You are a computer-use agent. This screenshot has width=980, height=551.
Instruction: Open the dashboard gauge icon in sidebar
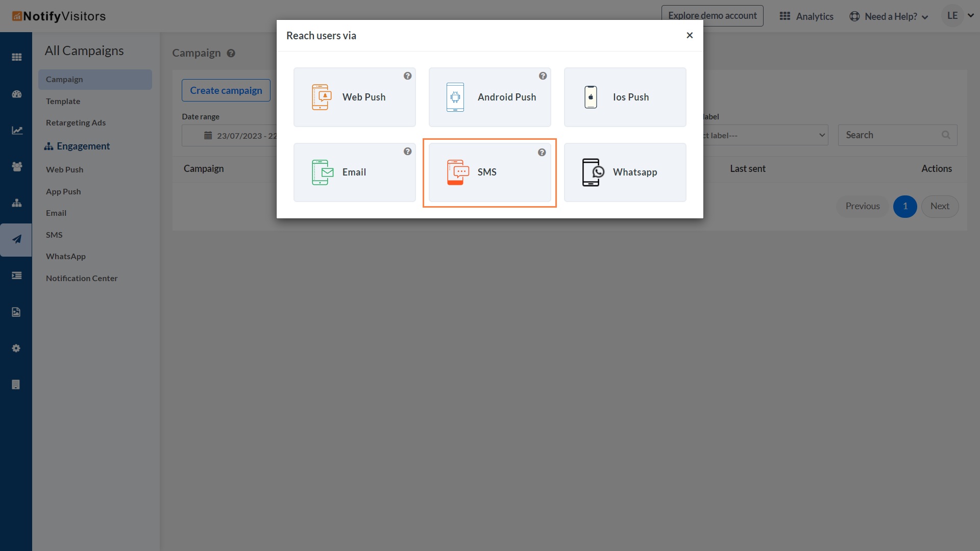tap(16, 94)
